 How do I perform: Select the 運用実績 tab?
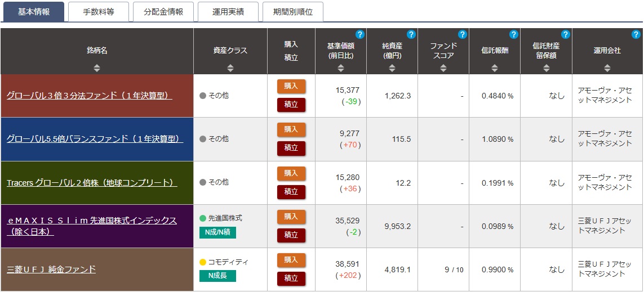(x=228, y=12)
